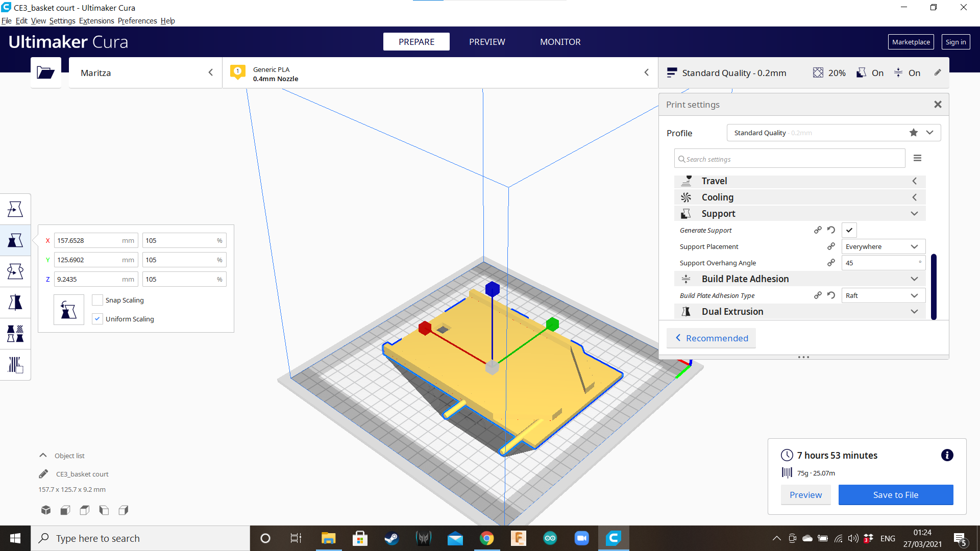This screenshot has height=551, width=980.
Task: Reset the Generate Support setting
Action: click(x=831, y=230)
